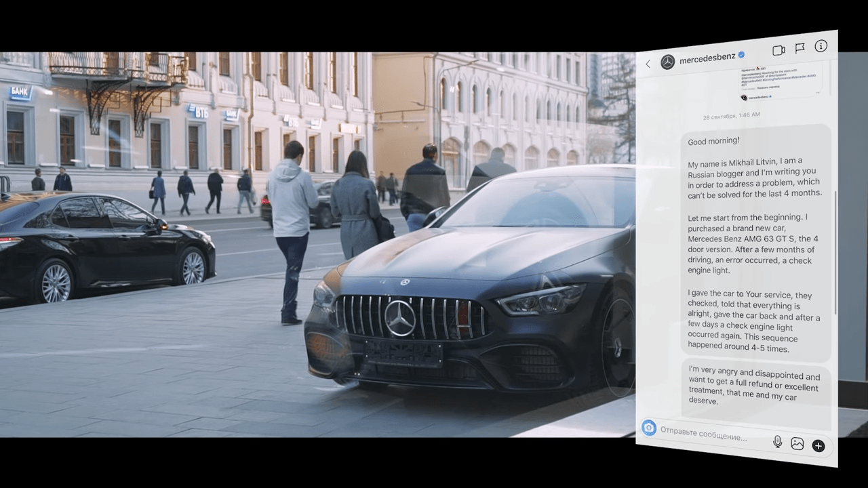Select the 'Good morning!' message bubble
The image size is (868, 488).
(756, 243)
